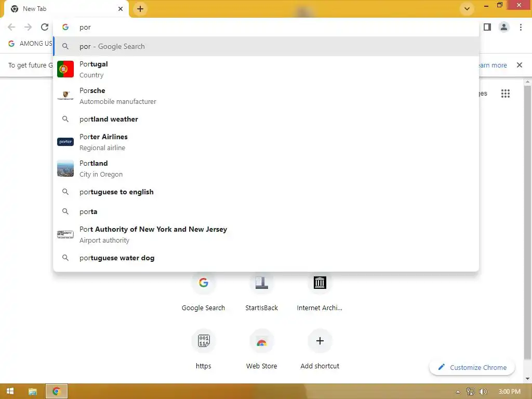Screen dimensions: 532x399
Task: Open File Explorer from the taskbar
Action: pos(33,392)
